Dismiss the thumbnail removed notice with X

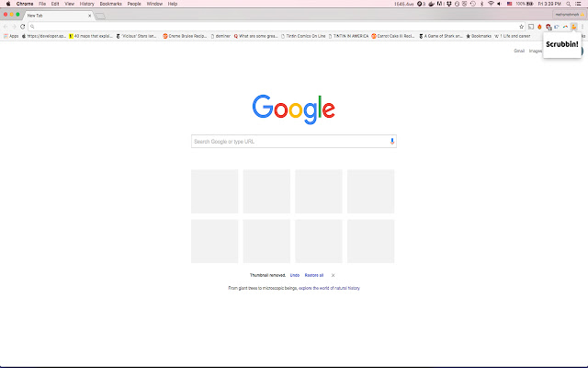coord(333,275)
